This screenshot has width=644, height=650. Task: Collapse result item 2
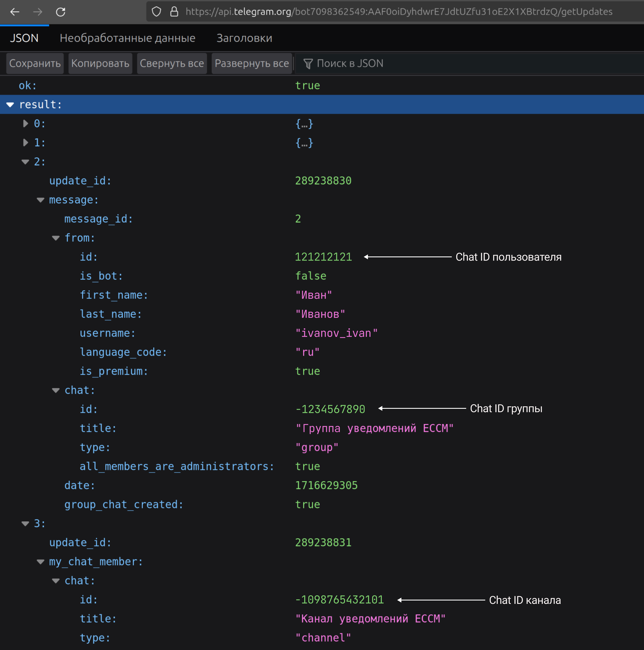[x=25, y=162]
